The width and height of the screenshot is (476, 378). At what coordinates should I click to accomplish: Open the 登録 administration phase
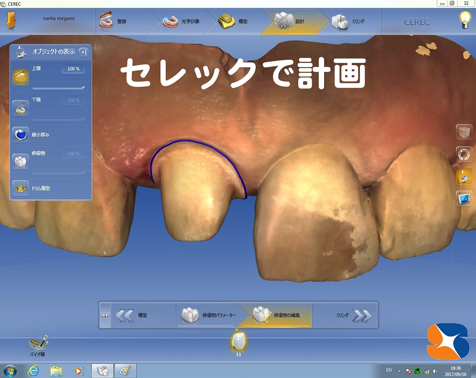click(x=121, y=21)
